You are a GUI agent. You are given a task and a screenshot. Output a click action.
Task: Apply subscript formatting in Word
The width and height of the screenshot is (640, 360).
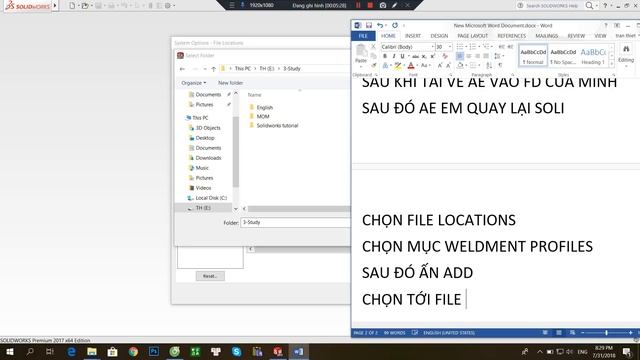(x=424, y=56)
